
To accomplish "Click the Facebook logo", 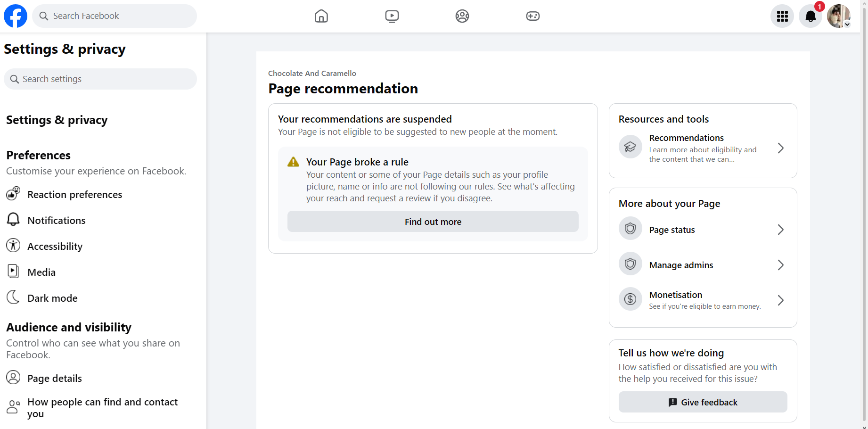I will (16, 16).
